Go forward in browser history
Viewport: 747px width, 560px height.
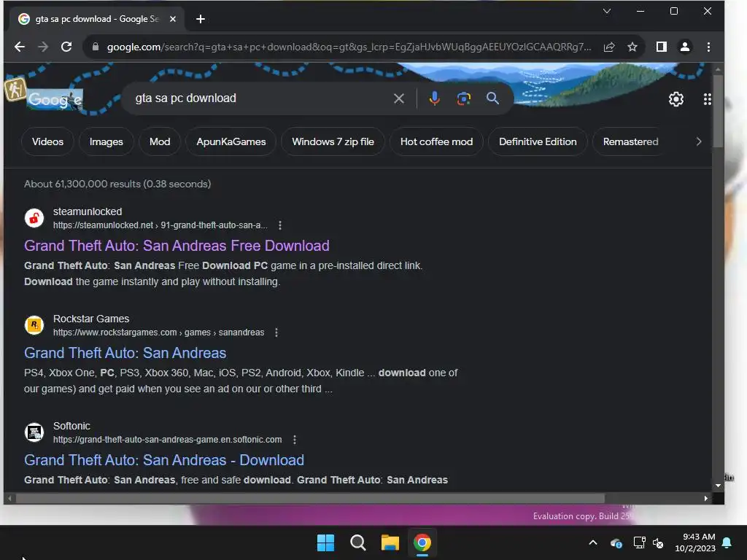pyautogui.click(x=43, y=47)
